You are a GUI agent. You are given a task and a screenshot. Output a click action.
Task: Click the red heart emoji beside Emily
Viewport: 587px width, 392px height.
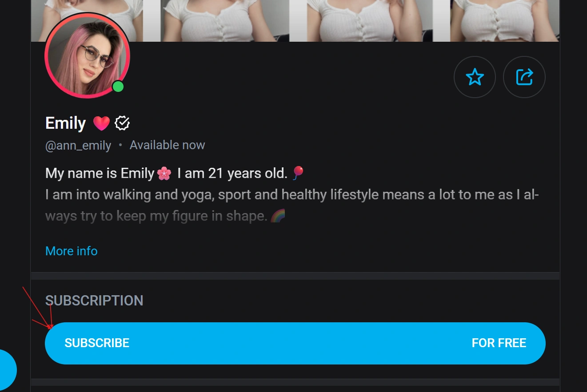101,123
